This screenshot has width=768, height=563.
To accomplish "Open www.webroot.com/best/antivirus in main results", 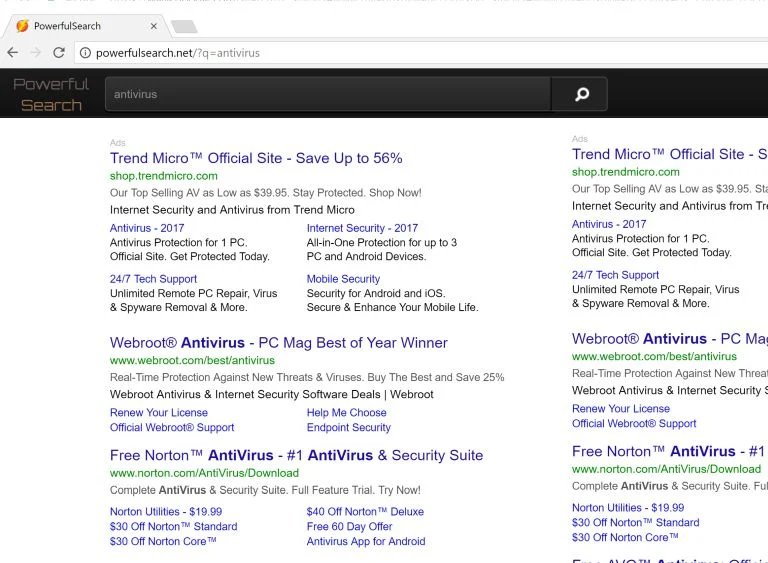I will click(192, 360).
